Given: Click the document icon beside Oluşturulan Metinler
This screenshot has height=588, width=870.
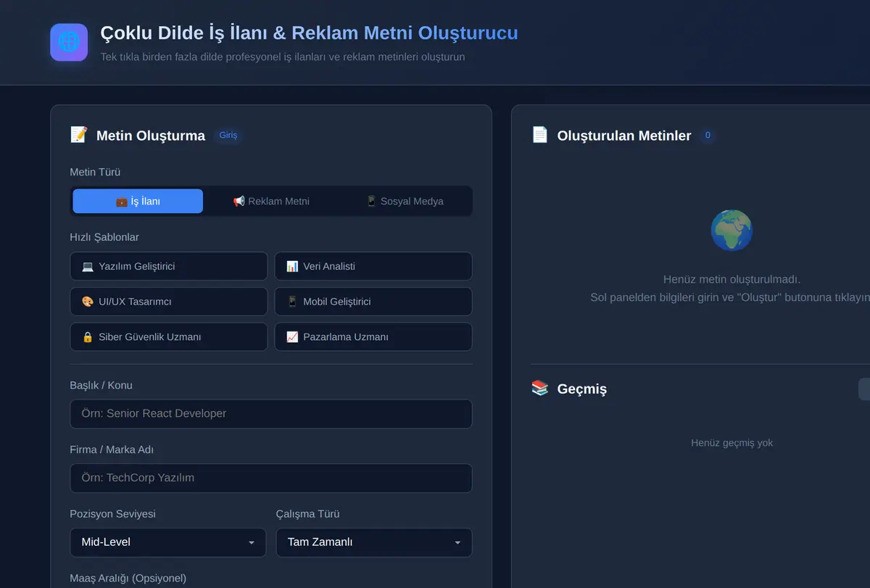Looking at the screenshot, I should pyautogui.click(x=539, y=135).
